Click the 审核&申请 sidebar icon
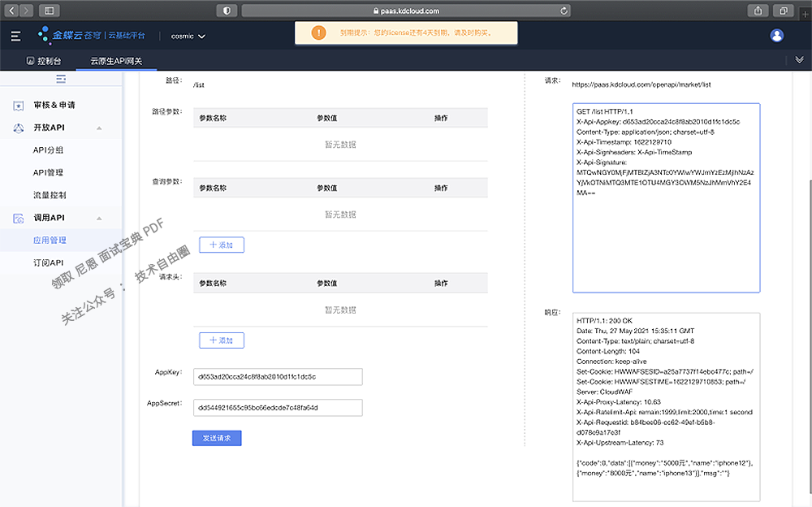The height and width of the screenshot is (507, 812). tap(19, 106)
